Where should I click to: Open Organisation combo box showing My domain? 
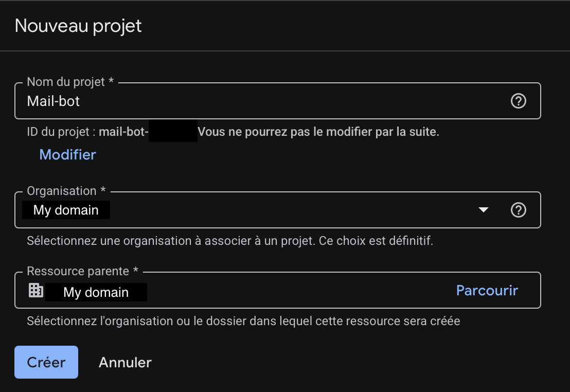click(x=247, y=210)
